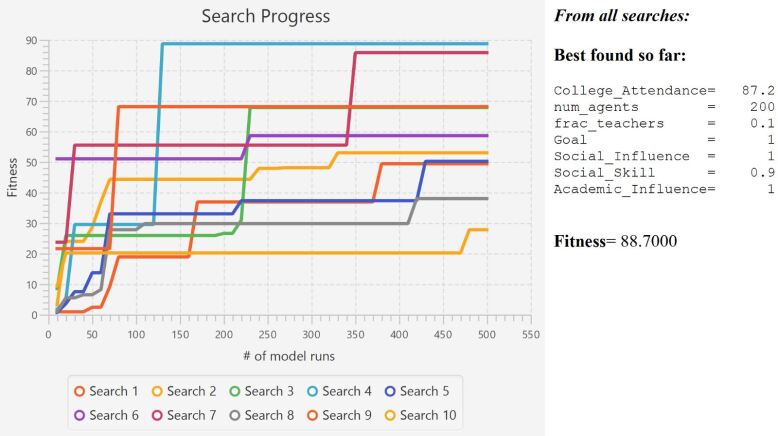Click the "# of model runs" axis label

point(288,356)
